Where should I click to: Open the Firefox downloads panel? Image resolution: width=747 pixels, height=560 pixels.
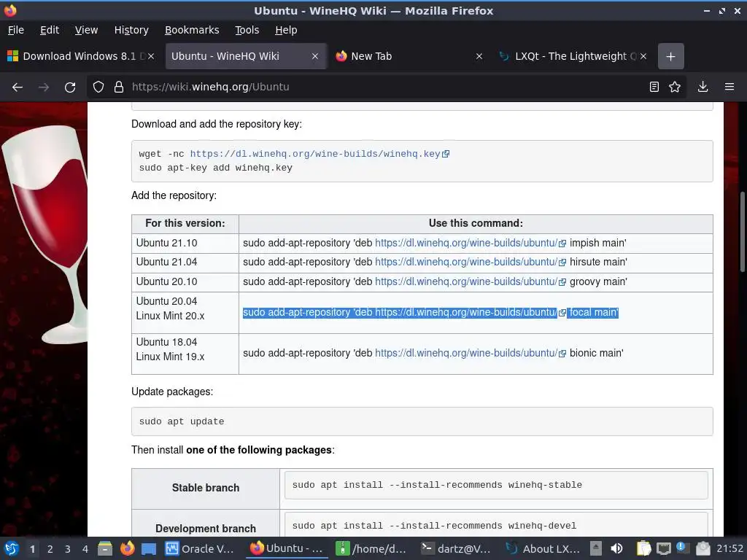(703, 87)
